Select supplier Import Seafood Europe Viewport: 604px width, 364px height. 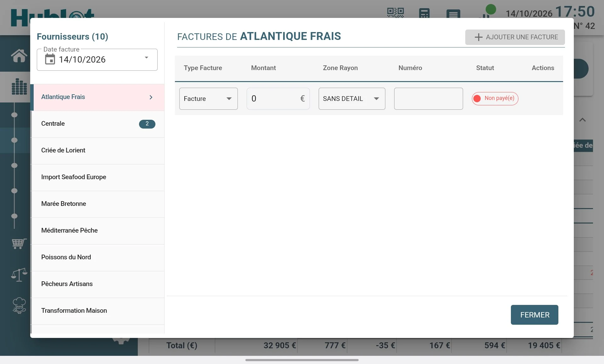pos(98,177)
